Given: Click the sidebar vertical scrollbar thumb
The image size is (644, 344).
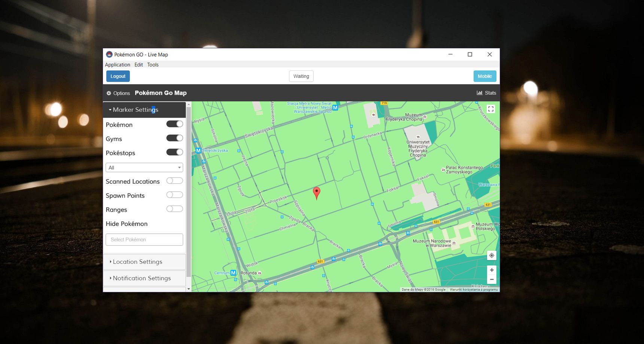Looking at the screenshot, I should [189, 192].
